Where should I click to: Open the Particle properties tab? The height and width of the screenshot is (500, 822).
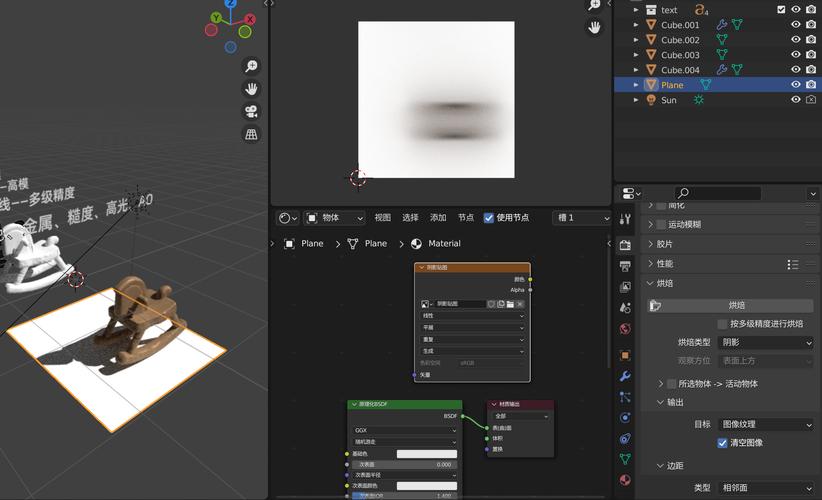click(x=625, y=397)
